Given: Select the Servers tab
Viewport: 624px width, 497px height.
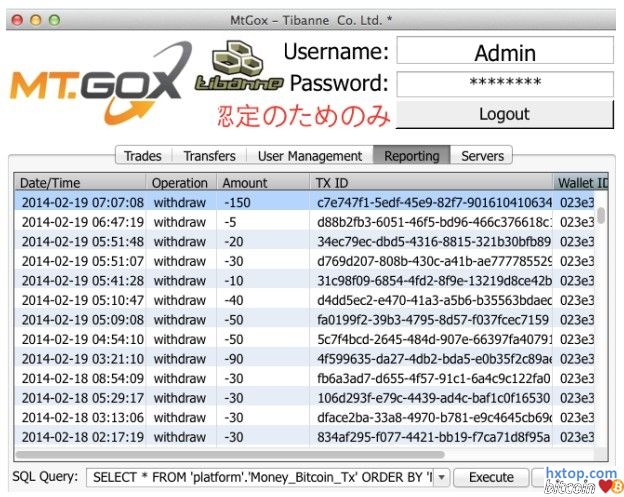Looking at the screenshot, I should [482, 156].
